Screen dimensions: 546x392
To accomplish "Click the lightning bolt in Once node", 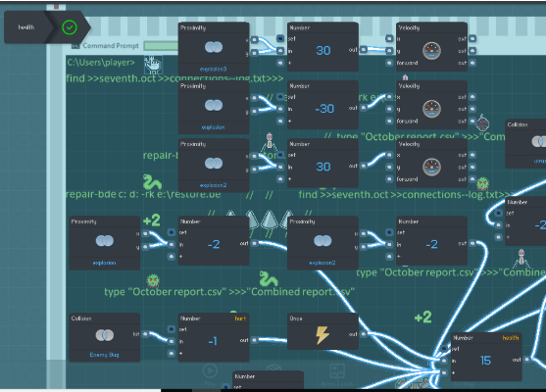I will pyautogui.click(x=323, y=335).
